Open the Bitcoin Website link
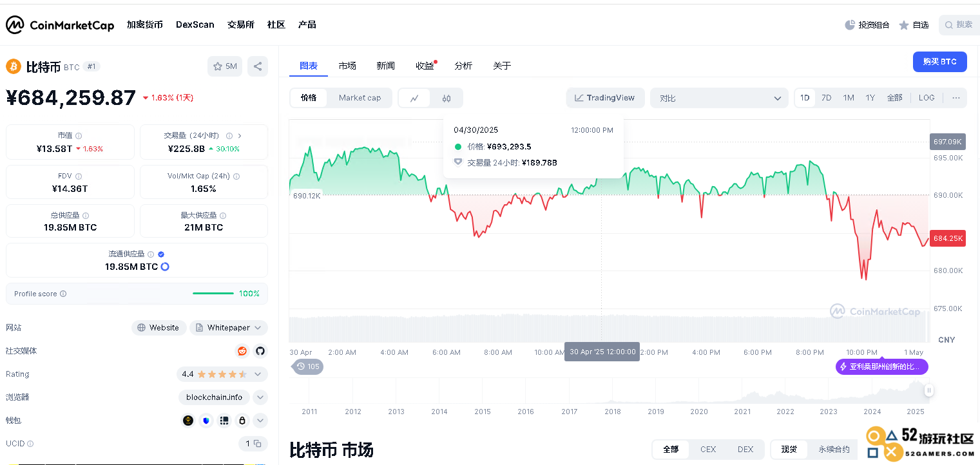980x465 pixels. tap(159, 328)
